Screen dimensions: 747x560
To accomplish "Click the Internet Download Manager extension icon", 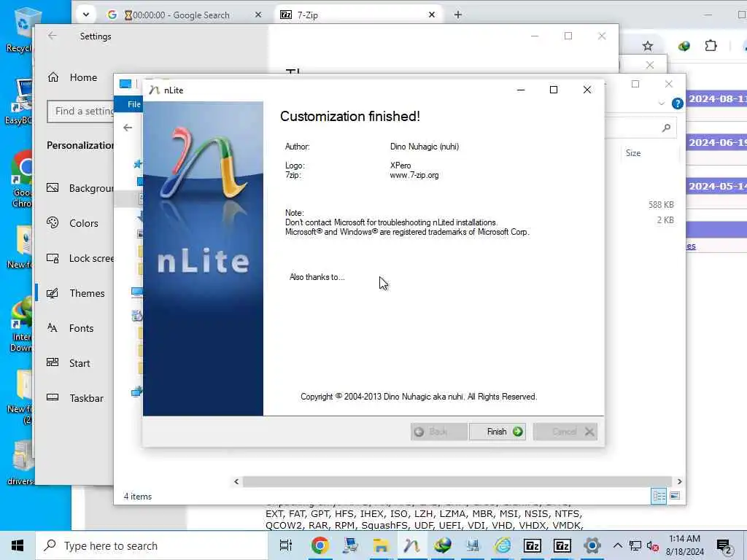I will click(684, 46).
